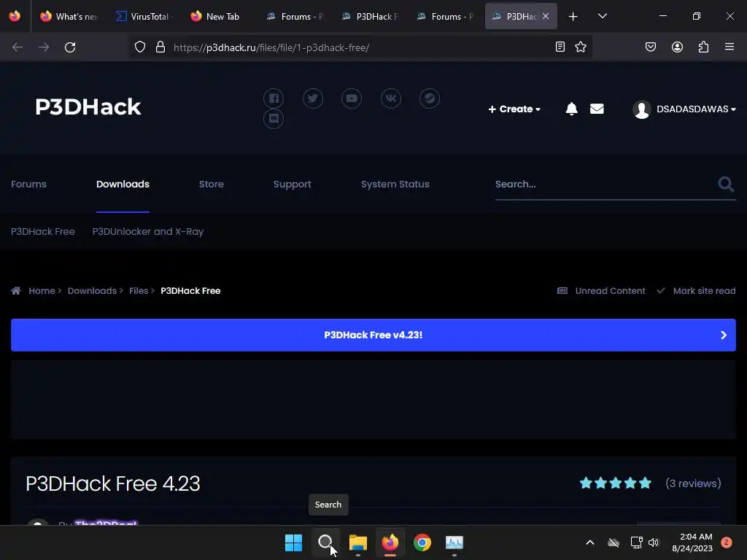
Task: Open File Explorer from taskbar
Action: pyautogui.click(x=357, y=542)
